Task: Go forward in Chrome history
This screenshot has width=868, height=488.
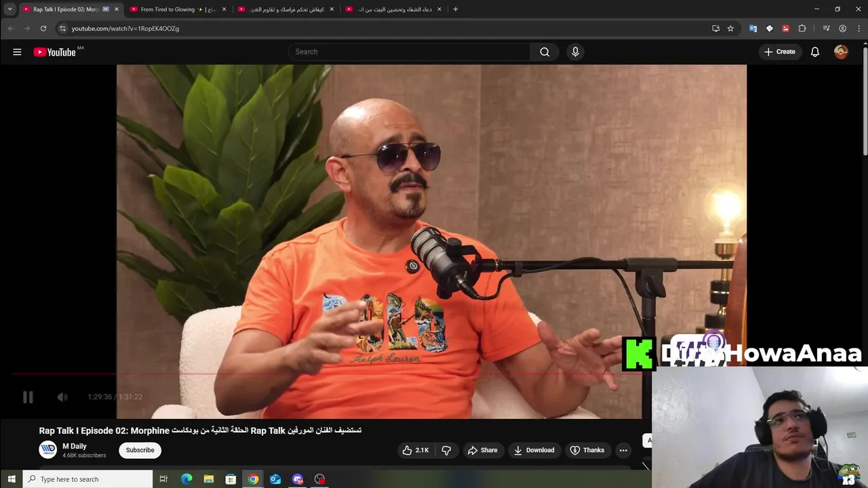Action: [27, 28]
